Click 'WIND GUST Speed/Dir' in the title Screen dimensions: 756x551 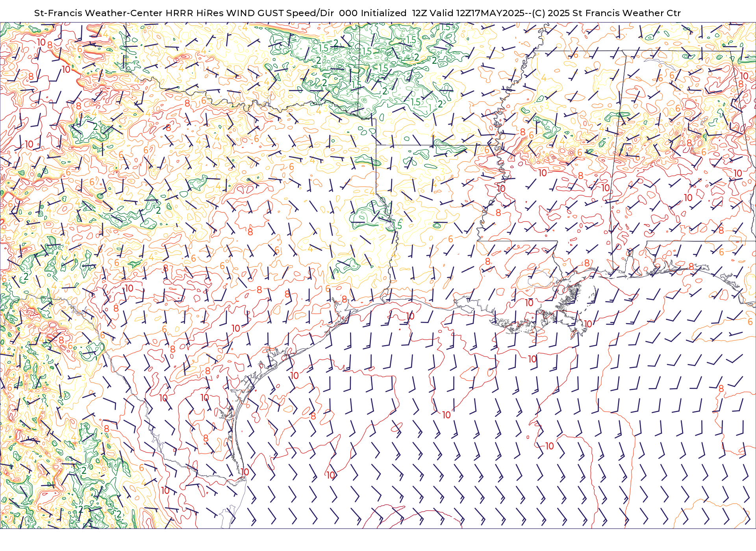point(280,13)
